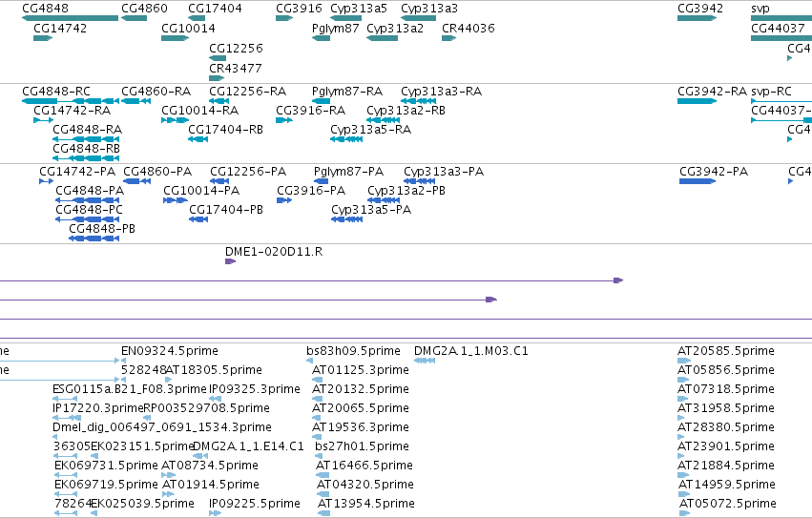Click the CG14742 gene label

(60, 29)
